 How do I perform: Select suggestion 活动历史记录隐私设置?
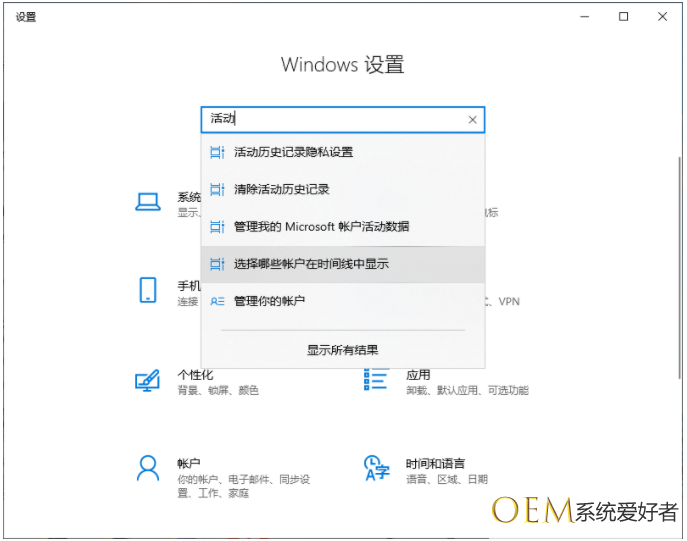pyautogui.click(x=293, y=152)
